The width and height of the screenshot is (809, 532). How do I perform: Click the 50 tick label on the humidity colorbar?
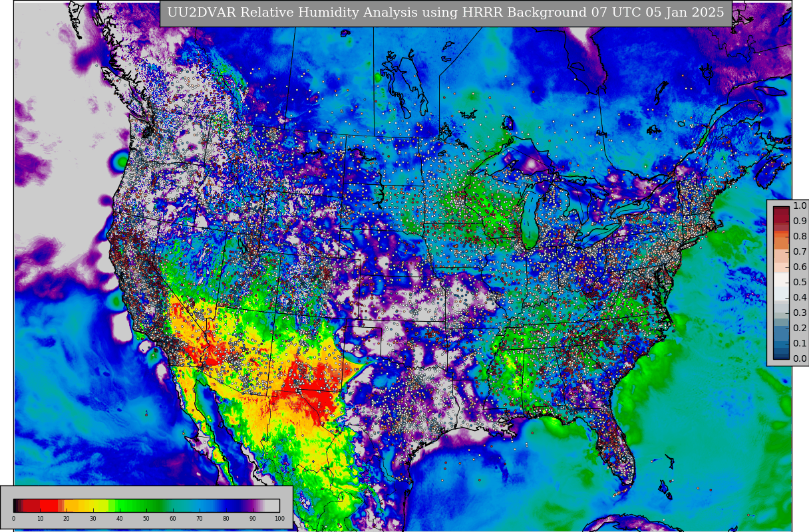coord(146,519)
